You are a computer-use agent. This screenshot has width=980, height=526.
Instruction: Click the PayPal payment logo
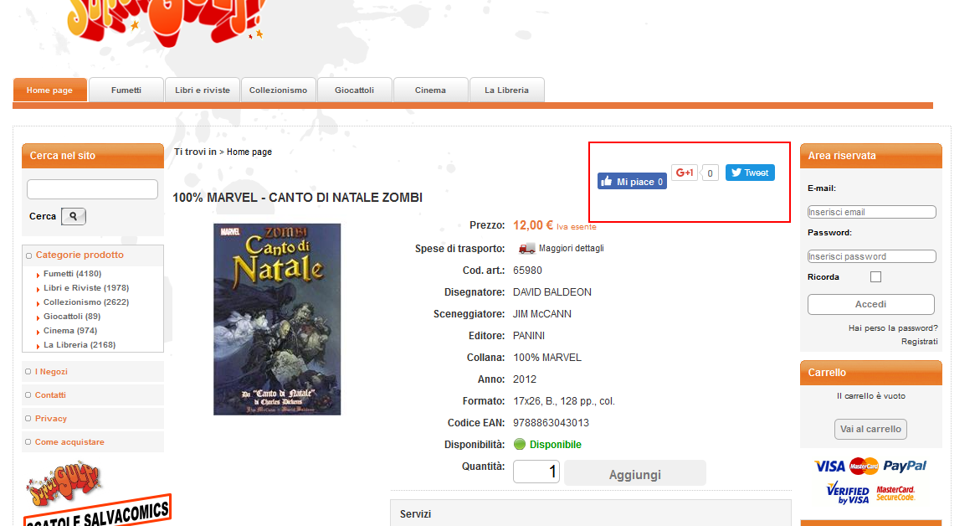click(x=905, y=466)
